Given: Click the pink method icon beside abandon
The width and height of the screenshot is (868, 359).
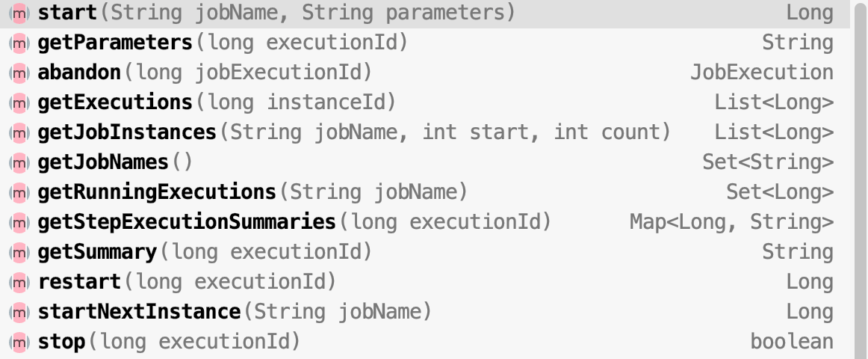Looking at the screenshot, I should click(19, 73).
